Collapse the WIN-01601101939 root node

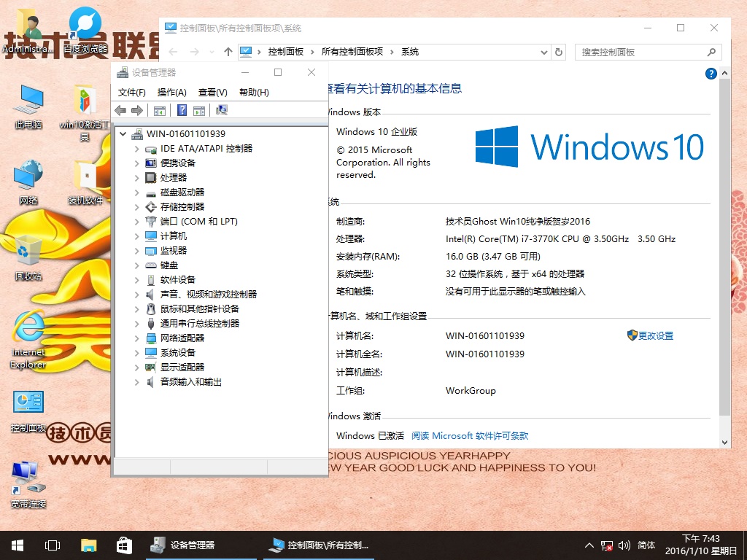tap(123, 134)
